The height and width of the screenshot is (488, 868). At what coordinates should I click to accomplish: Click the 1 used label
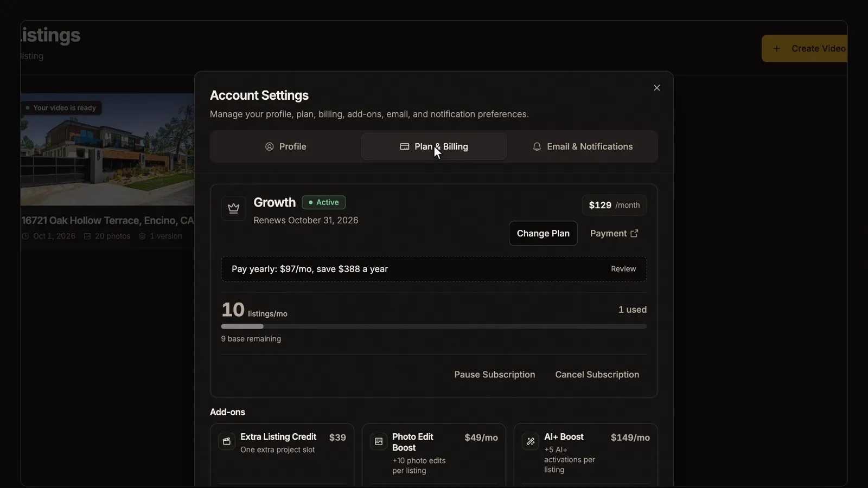coord(633,310)
